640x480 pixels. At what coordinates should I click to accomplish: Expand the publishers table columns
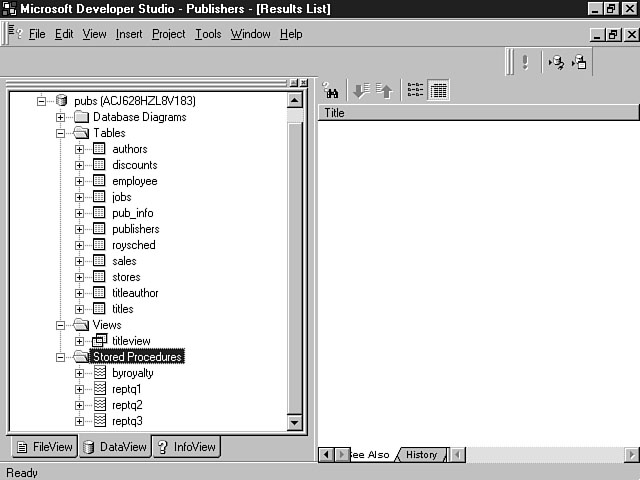(80, 229)
